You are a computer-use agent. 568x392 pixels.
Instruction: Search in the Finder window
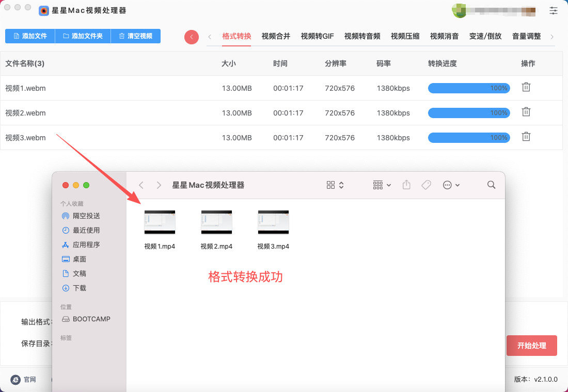coord(491,185)
